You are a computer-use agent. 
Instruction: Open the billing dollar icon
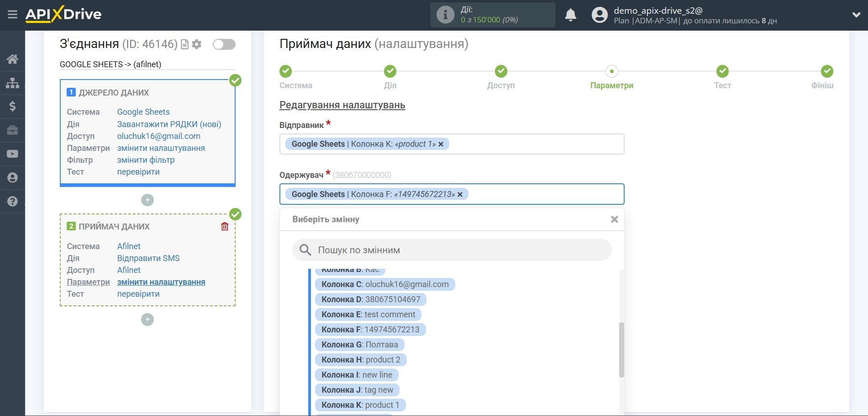click(12, 107)
